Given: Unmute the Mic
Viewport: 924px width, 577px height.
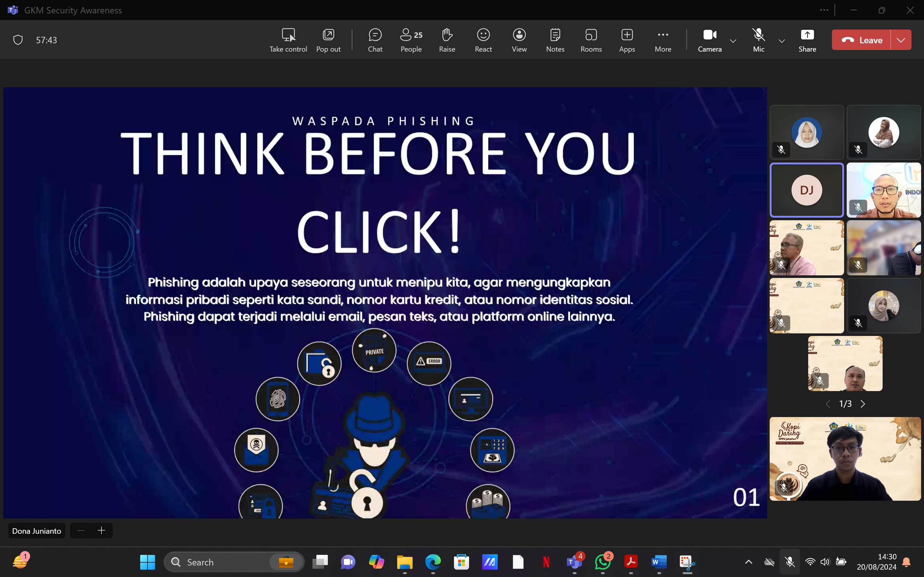Looking at the screenshot, I should click(758, 40).
